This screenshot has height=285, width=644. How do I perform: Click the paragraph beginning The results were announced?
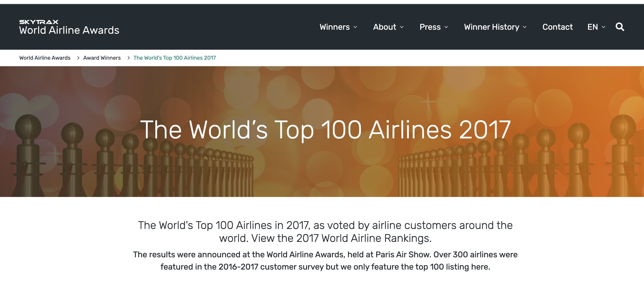(325, 260)
